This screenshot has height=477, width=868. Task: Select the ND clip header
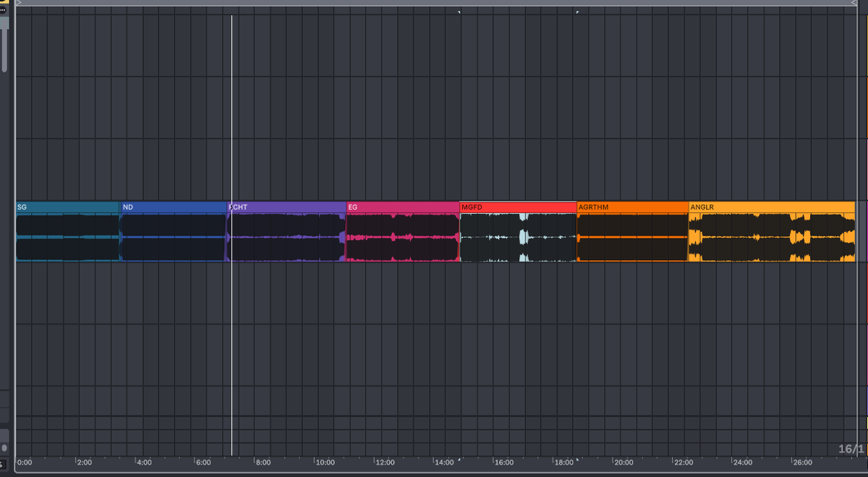coord(174,207)
